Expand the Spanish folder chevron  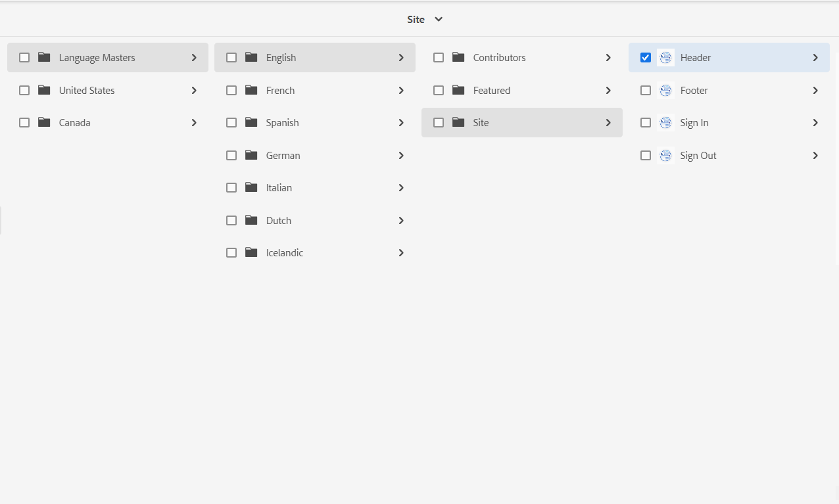click(x=401, y=123)
